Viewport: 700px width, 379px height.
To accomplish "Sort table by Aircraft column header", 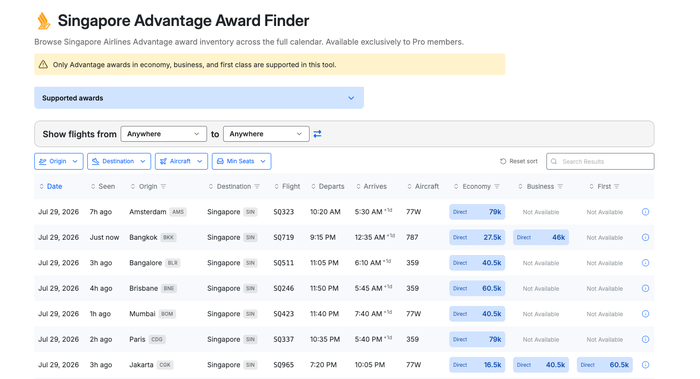I will [x=423, y=187].
